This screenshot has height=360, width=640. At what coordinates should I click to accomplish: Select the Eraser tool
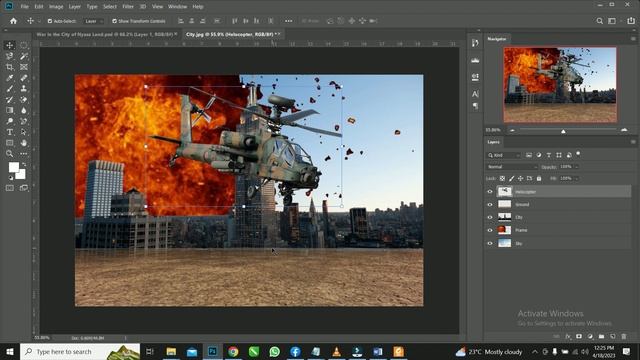tap(24, 100)
